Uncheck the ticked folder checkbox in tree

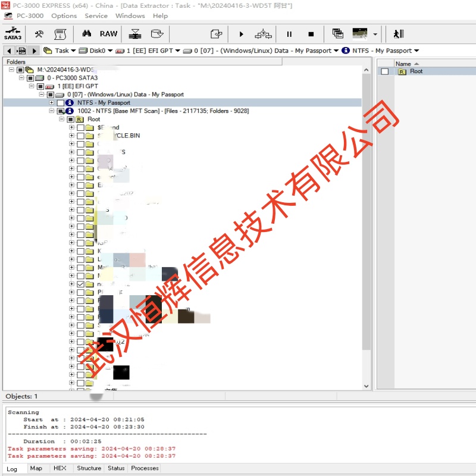tap(80, 284)
